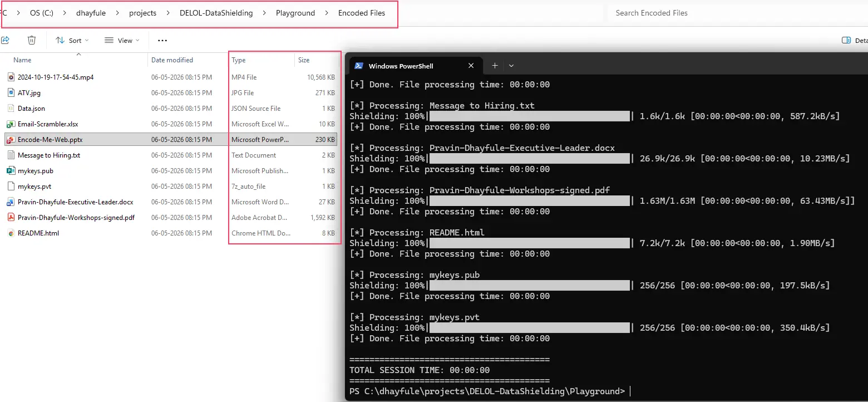The image size is (868, 402).
Task: Click the 1,592 KB size cell
Action: tap(323, 218)
